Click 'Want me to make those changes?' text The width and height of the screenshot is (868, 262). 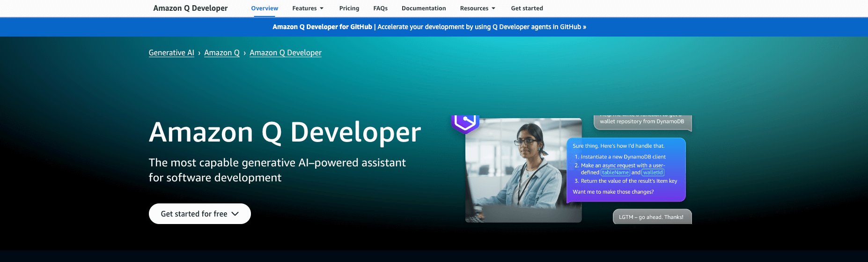pyautogui.click(x=613, y=192)
